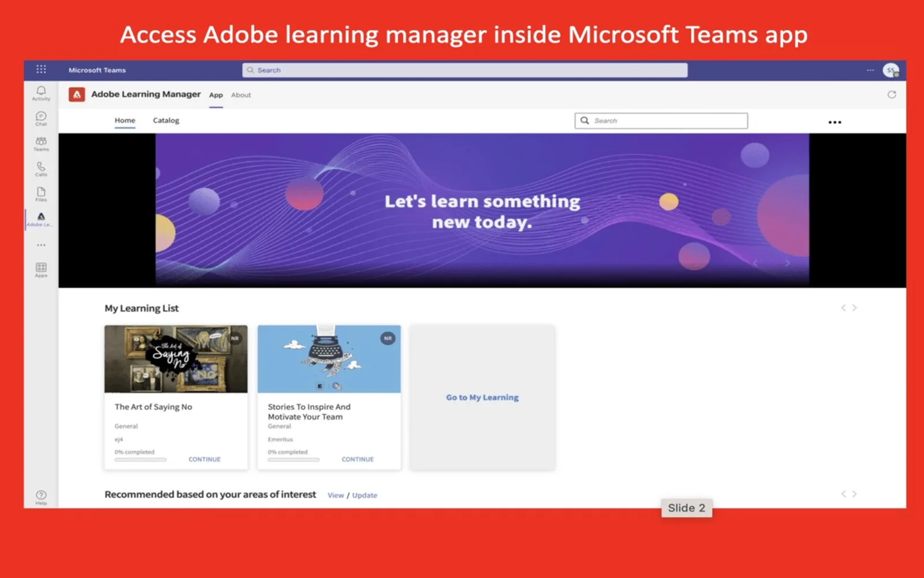Open Files in the sidebar
This screenshot has width=924, height=578.
tap(41, 194)
